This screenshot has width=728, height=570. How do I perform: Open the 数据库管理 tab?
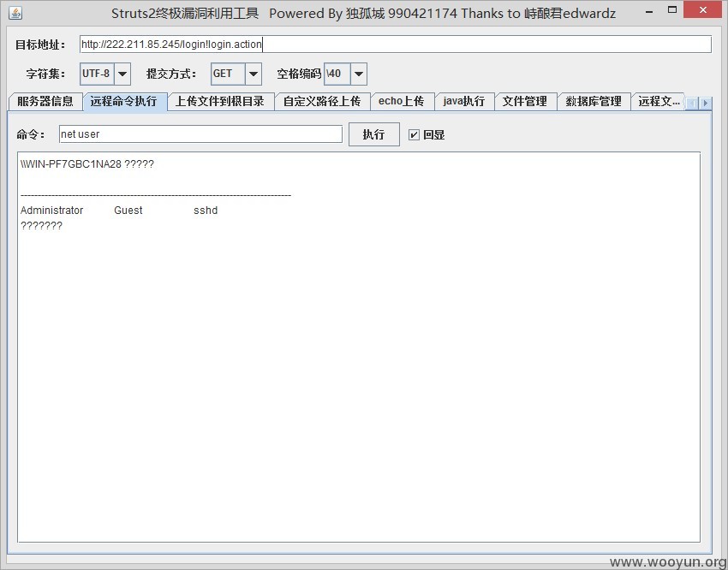tap(594, 102)
